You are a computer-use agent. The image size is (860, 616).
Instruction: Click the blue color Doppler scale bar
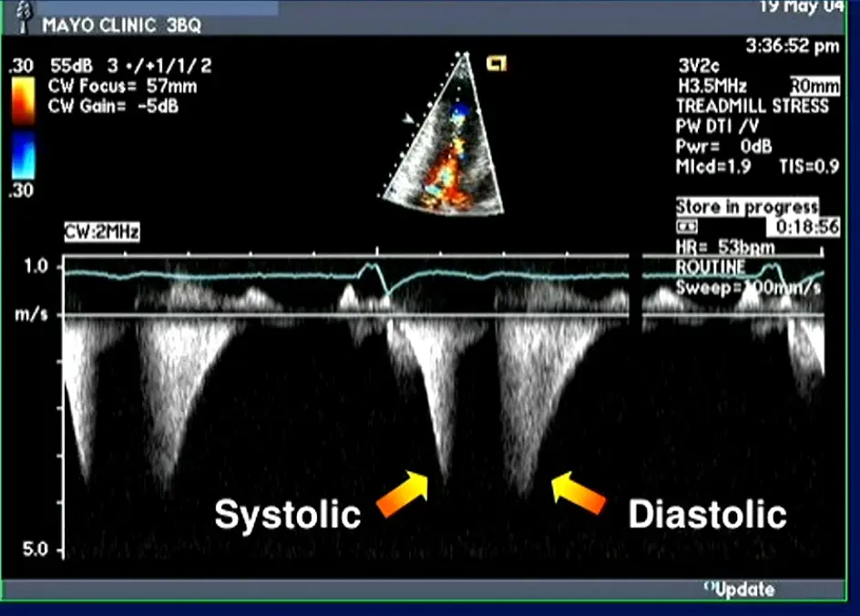coord(24,157)
